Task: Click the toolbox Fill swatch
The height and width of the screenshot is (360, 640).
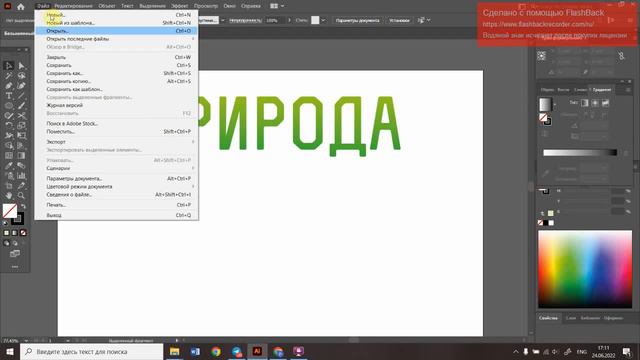Action: 10,211
